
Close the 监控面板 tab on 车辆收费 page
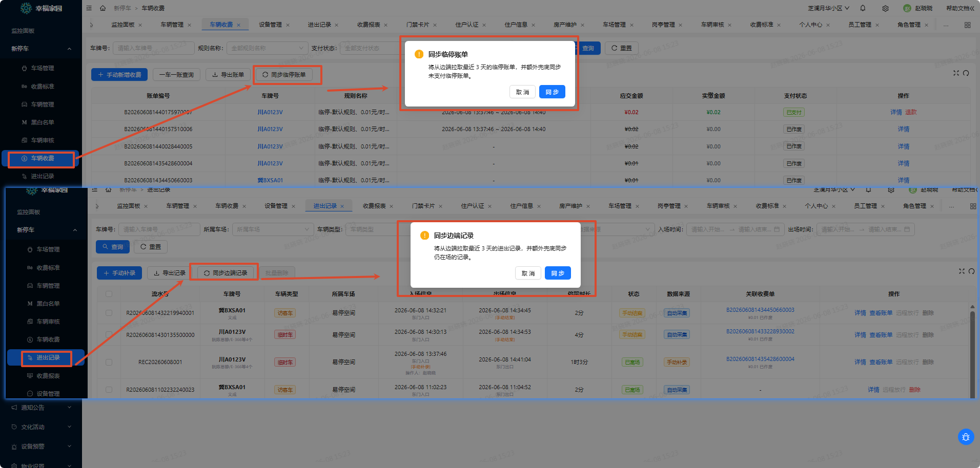pyautogui.click(x=140, y=25)
